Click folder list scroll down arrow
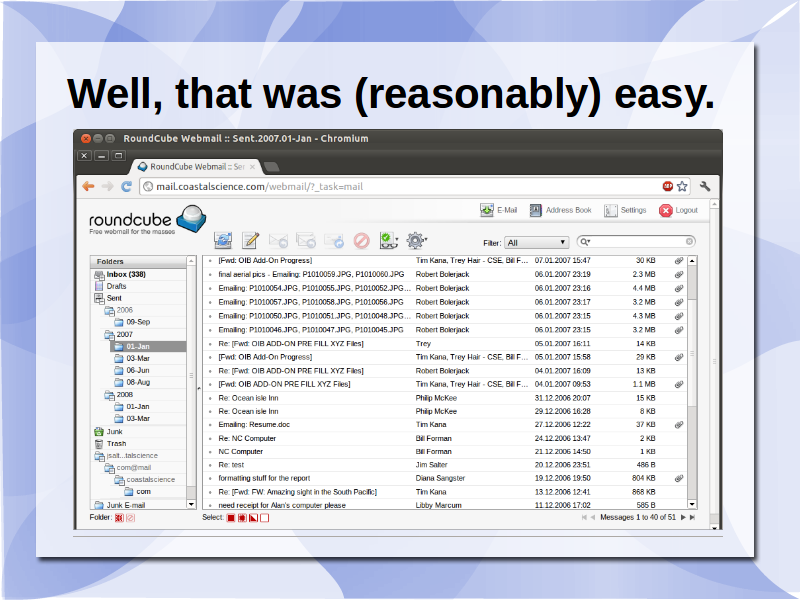The height and width of the screenshot is (600, 800). click(x=191, y=504)
